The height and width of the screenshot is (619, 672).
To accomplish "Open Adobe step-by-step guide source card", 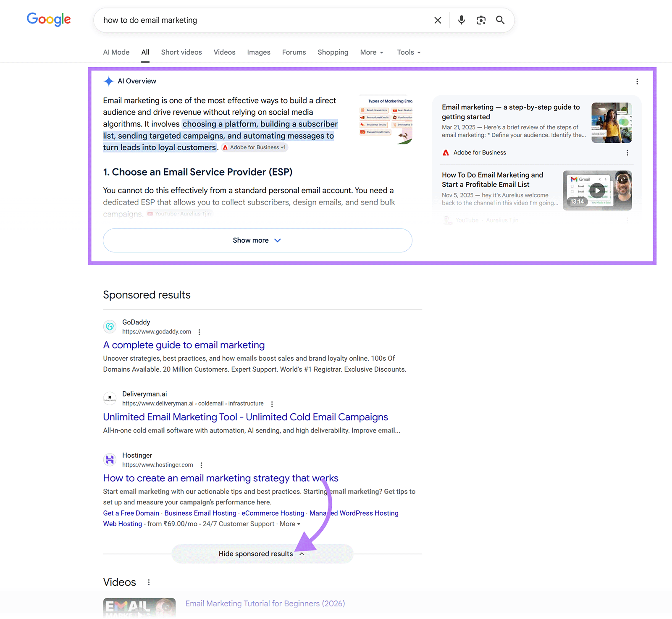I will click(x=511, y=112).
